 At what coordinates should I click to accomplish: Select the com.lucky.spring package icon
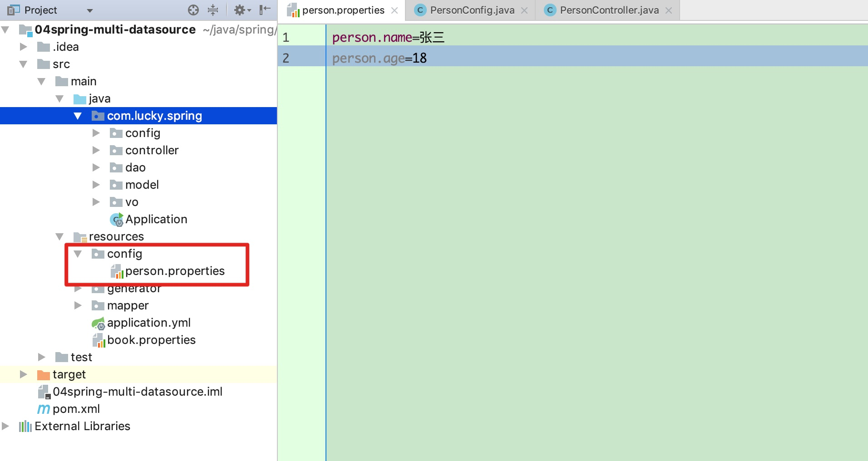[98, 116]
